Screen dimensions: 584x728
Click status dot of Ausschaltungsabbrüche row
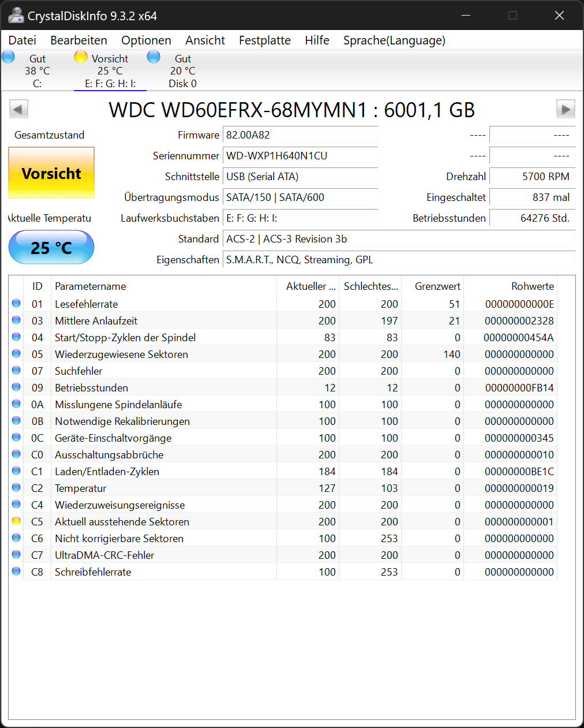click(x=16, y=454)
